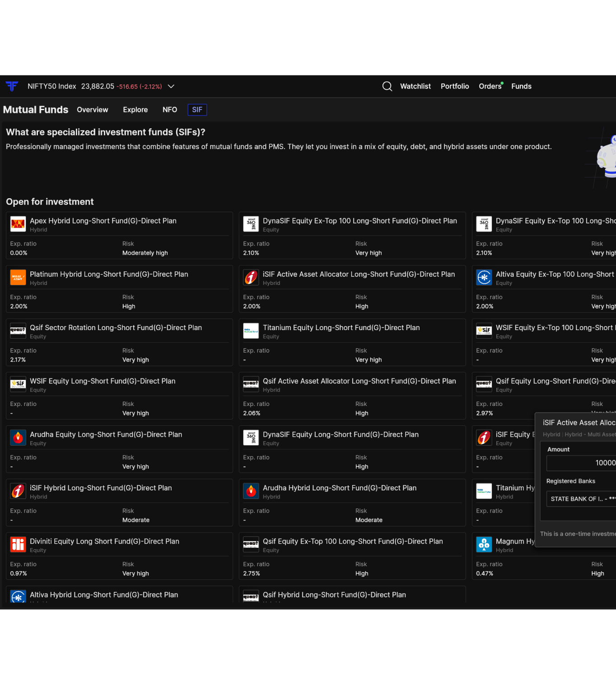Click Arudha Hybrid Long-Short fund logo
Image resolution: width=616 pixels, height=690 pixels.
(251, 491)
